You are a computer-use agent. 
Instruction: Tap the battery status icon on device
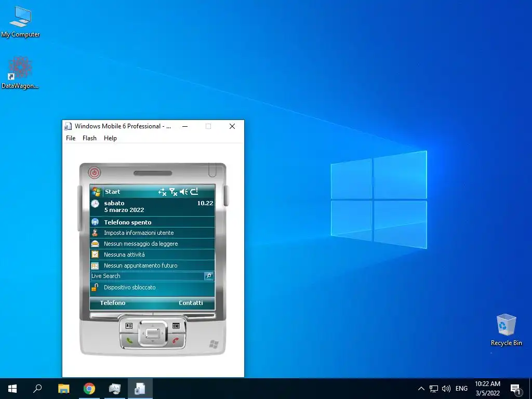(x=194, y=192)
